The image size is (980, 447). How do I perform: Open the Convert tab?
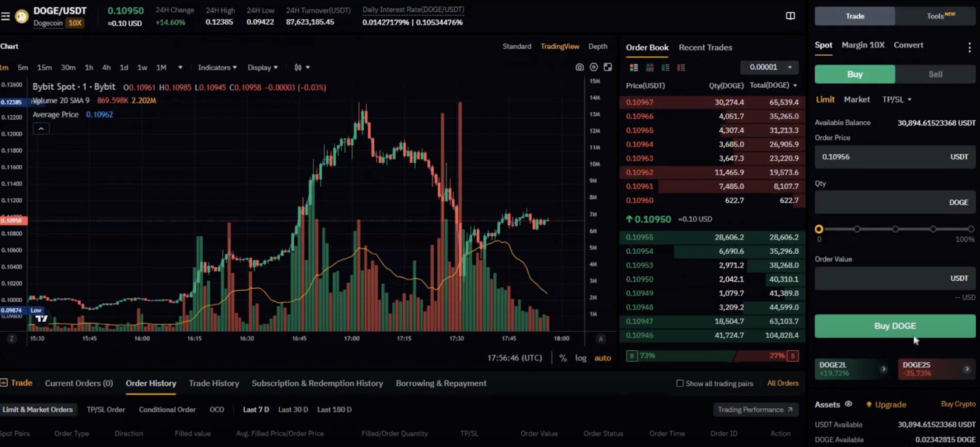(x=908, y=45)
